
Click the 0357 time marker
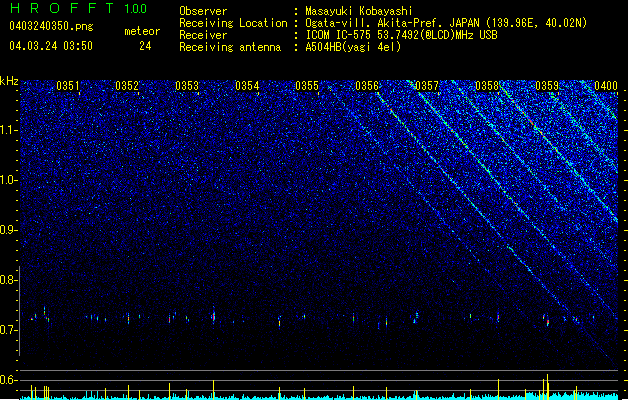427,86
